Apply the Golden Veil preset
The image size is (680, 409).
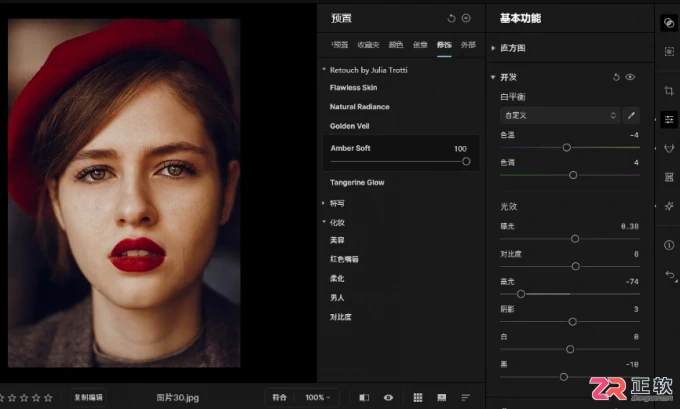point(350,126)
